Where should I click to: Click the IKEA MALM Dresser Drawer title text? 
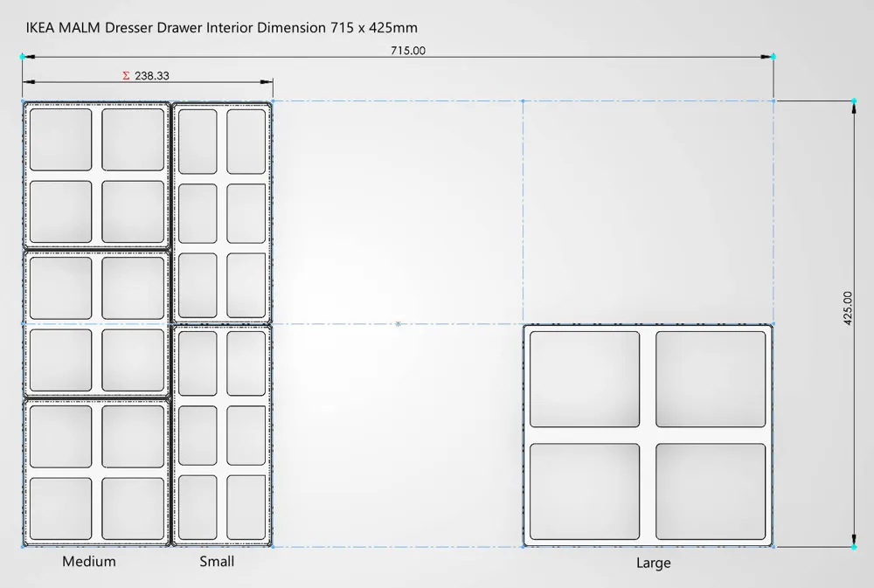pyautogui.click(x=221, y=27)
